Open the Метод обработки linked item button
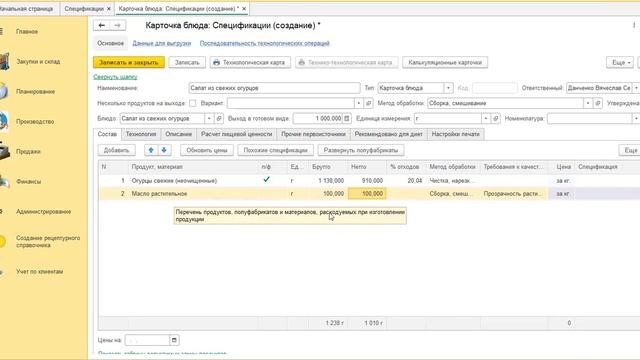Viewport: 640px width, 360px height. [598, 103]
